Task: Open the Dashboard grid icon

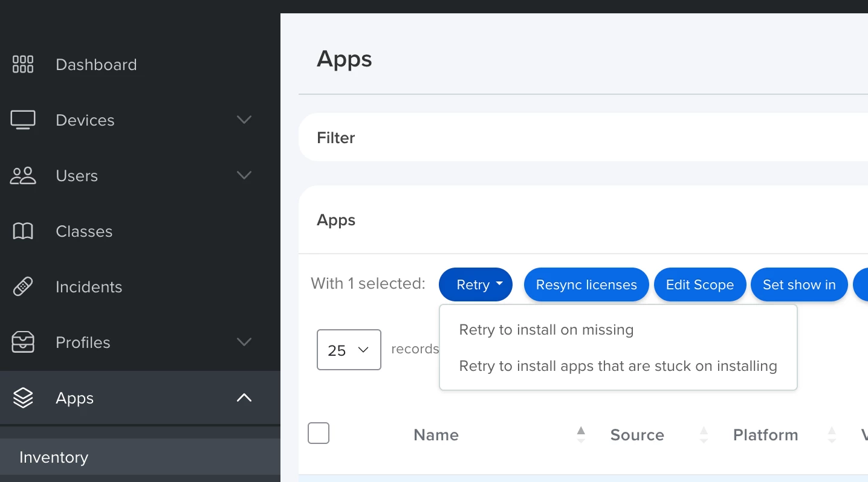Action: (23, 64)
